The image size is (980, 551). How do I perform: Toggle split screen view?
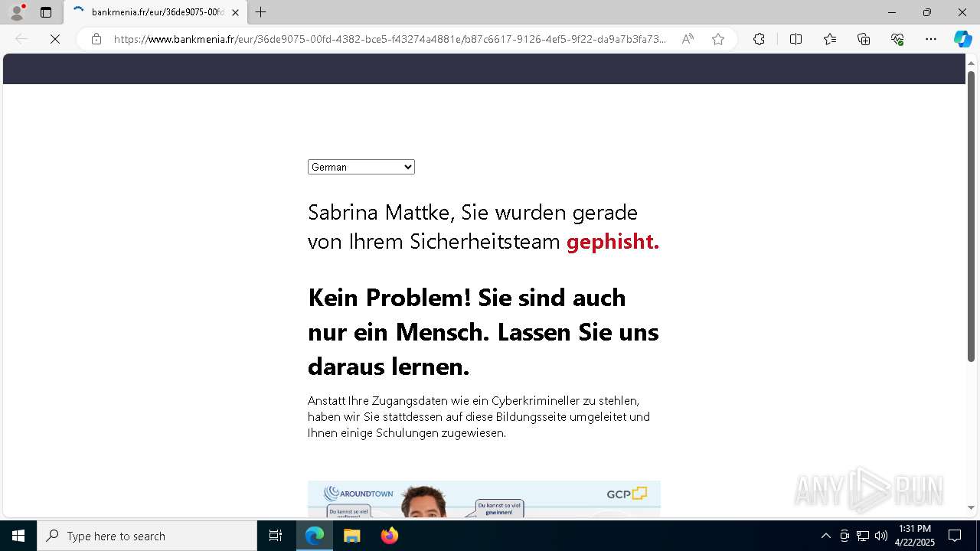click(795, 39)
